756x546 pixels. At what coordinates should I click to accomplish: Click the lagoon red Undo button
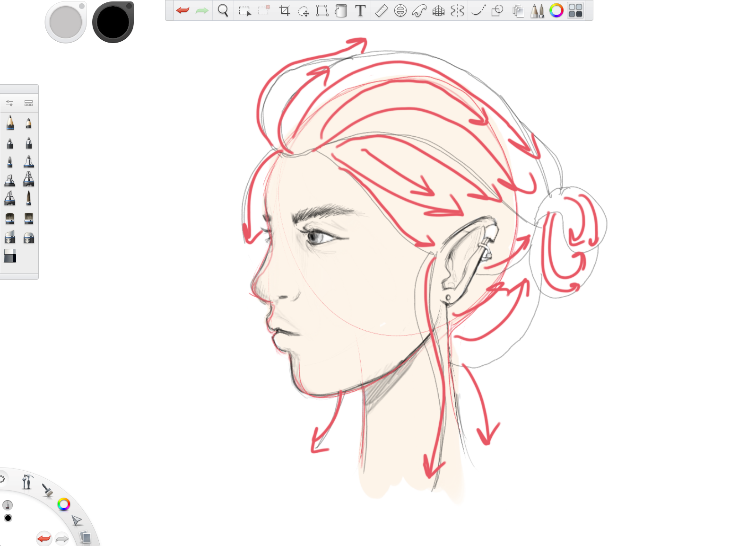(44, 538)
